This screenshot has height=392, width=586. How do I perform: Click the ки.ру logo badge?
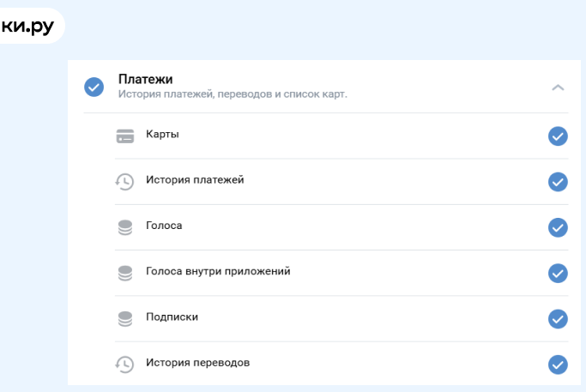(28, 27)
